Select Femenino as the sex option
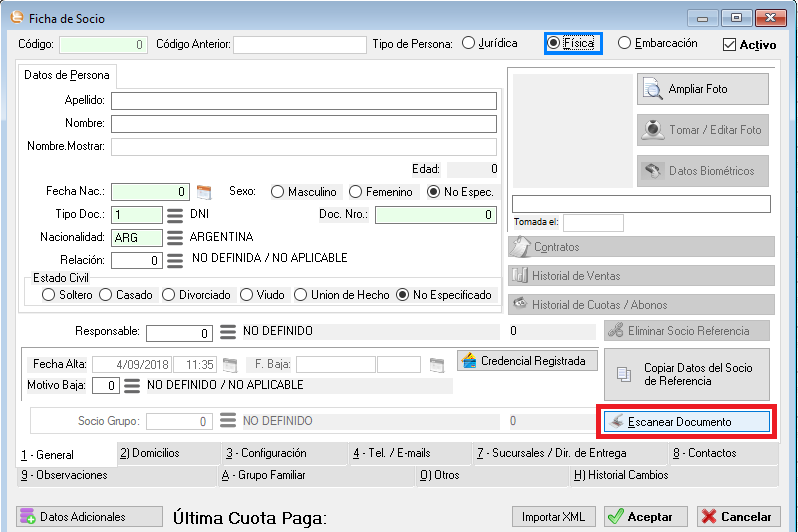The height and width of the screenshot is (532, 798). click(x=356, y=191)
